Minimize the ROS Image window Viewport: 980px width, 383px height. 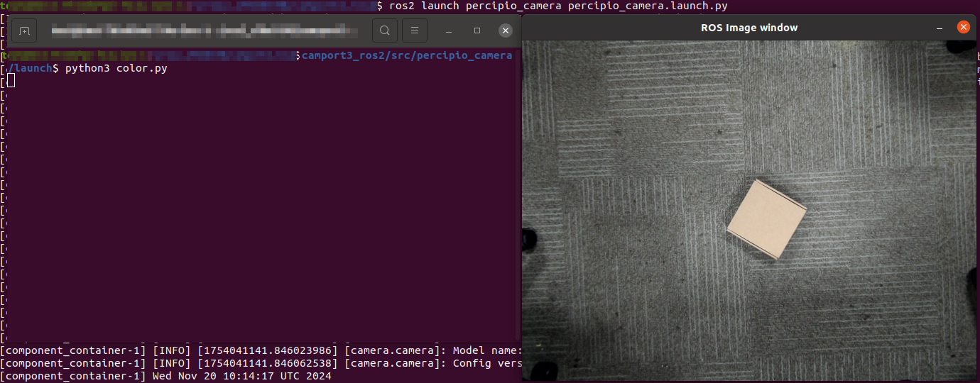[x=940, y=28]
